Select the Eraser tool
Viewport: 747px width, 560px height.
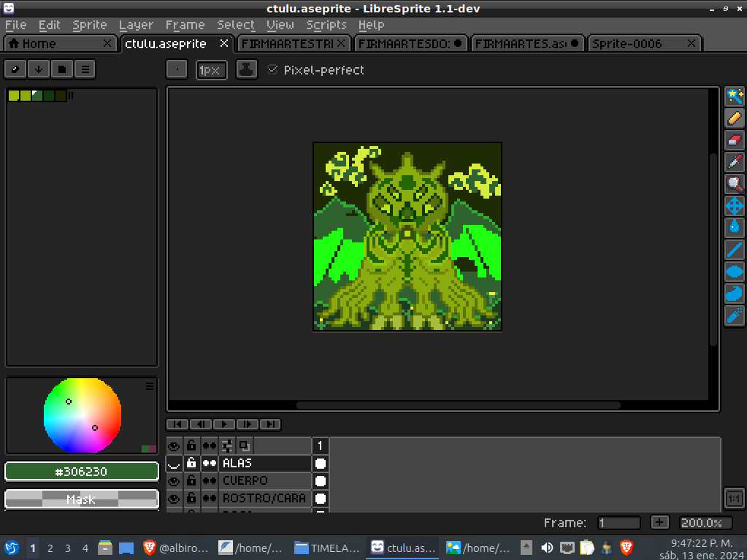pyautogui.click(x=734, y=140)
